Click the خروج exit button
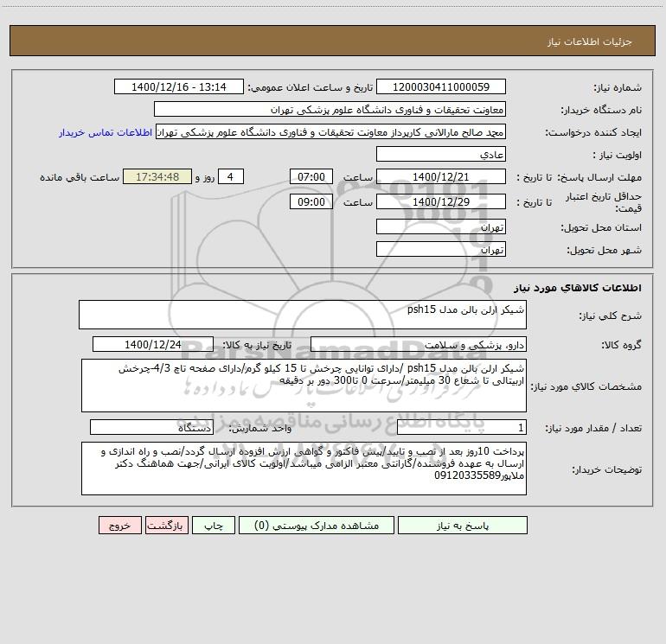The width and height of the screenshot is (666, 644). [120, 526]
